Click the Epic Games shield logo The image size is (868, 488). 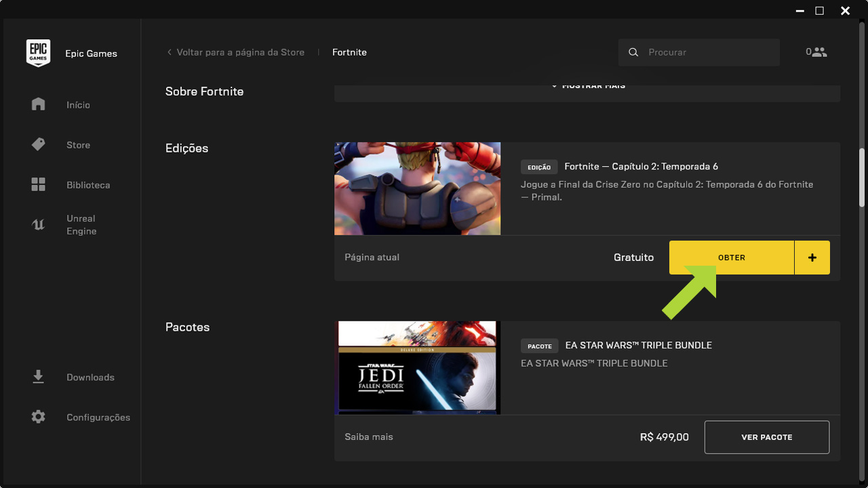point(38,53)
